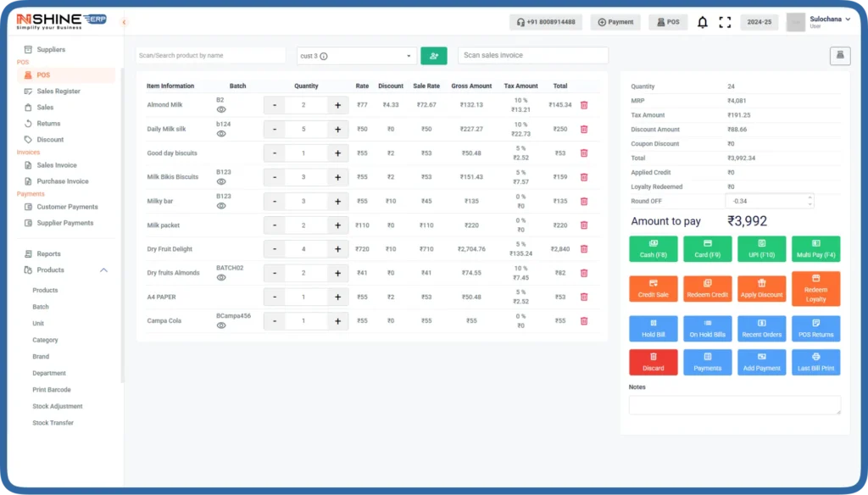This screenshot has height=495, width=868.
Task: Pay with the Cash (F8) button
Action: [653, 249]
